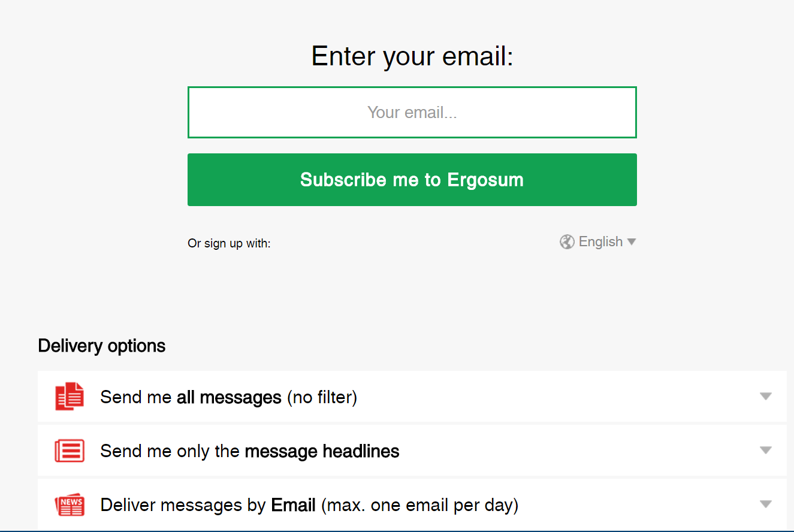
Task: Click the 'Or sign up with:' label
Action: pos(229,244)
